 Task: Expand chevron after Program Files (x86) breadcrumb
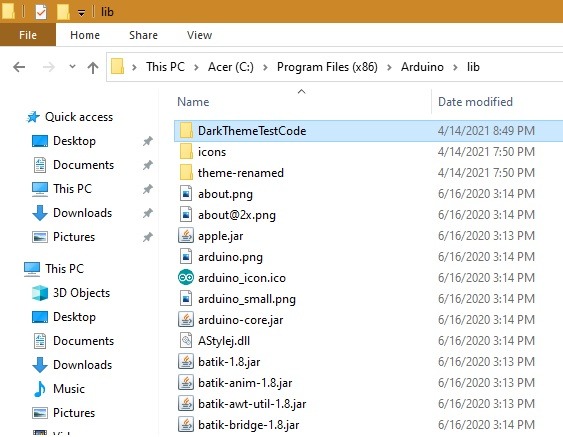[389, 67]
